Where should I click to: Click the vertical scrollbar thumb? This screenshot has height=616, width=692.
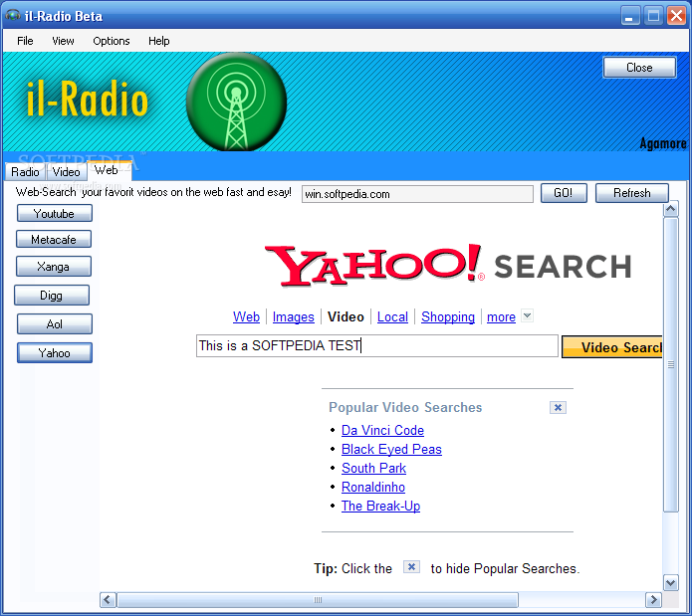671,364
